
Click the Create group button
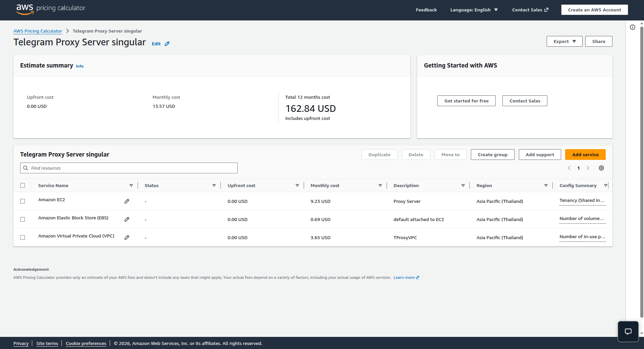pyautogui.click(x=492, y=155)
